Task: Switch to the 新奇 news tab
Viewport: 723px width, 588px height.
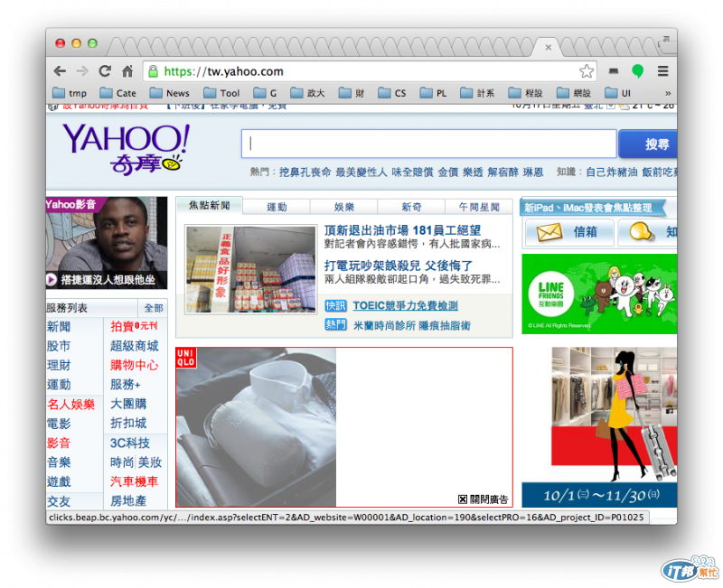Action: tap(411, 207)
